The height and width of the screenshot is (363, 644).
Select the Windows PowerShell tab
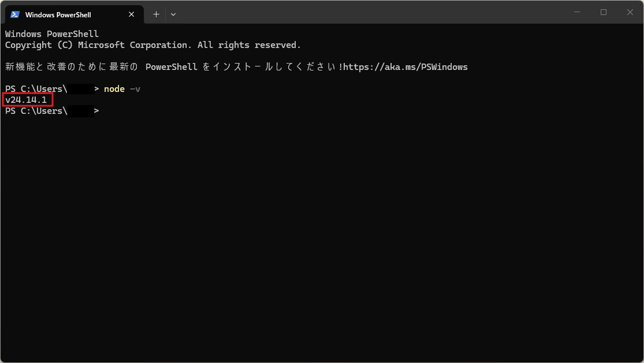point(64,14)
